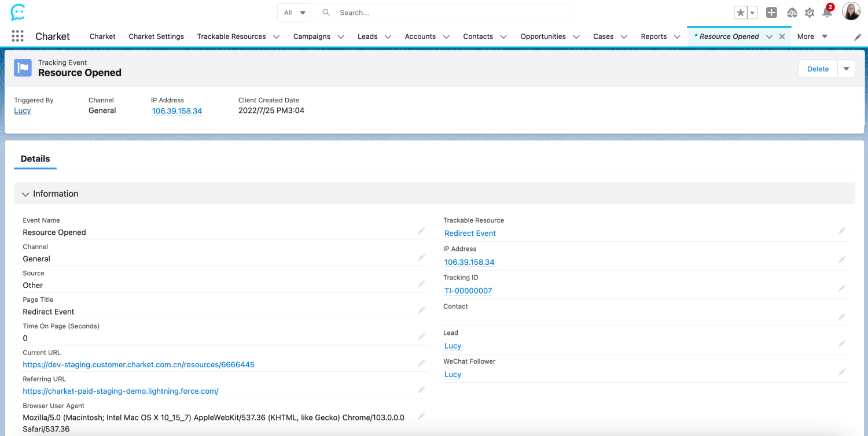The height and width of the screenshot is (436, 868).
Task: Edit the IP Address detail field pencil
Action: tap(842, 260)
